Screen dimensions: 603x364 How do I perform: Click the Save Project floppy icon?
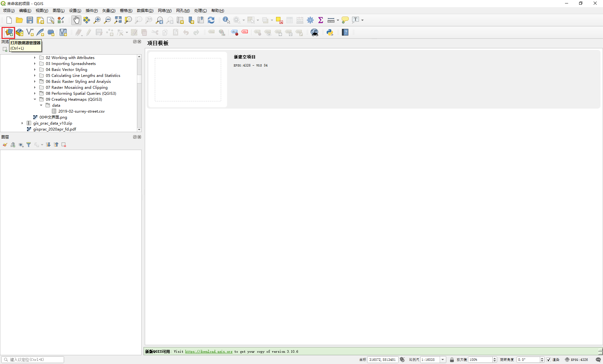(30, 20)
